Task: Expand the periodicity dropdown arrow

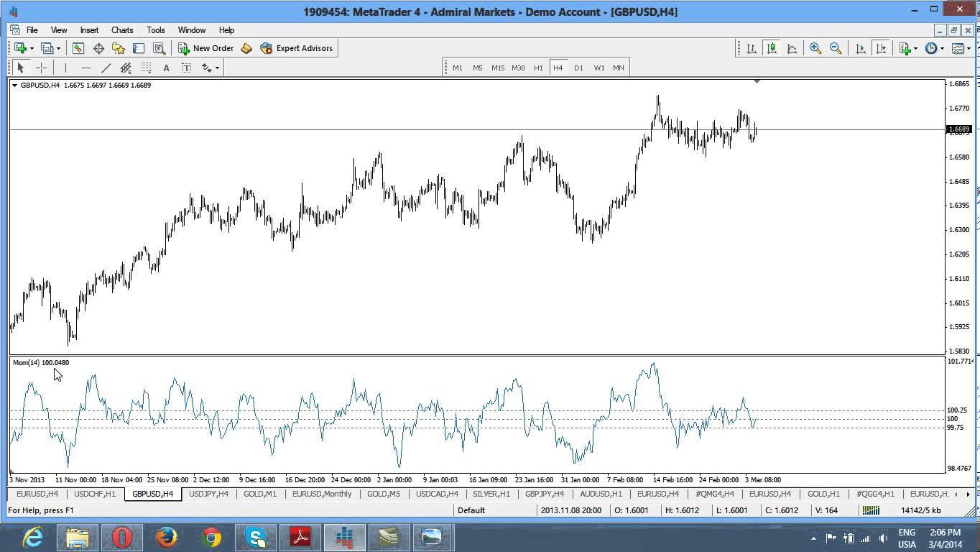Action: pos(942,48)
